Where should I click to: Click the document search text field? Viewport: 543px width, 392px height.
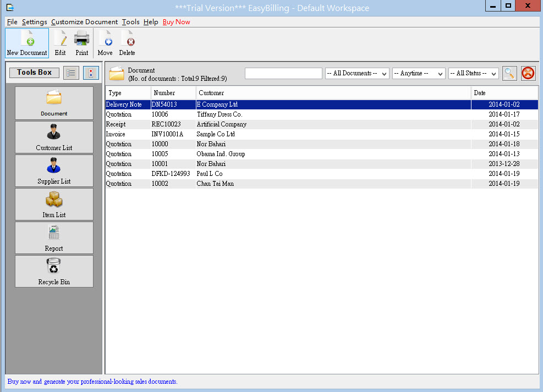pos(284,73)
